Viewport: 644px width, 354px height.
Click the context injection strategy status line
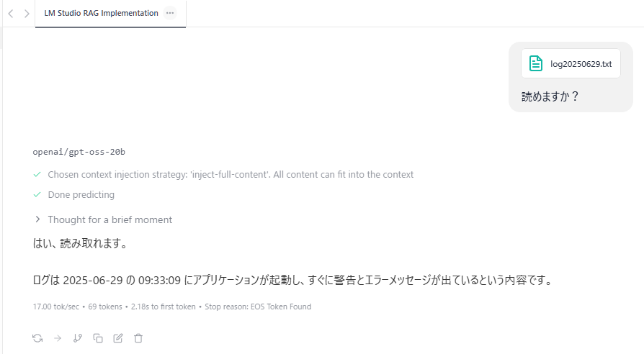click(x=231, y=174)
